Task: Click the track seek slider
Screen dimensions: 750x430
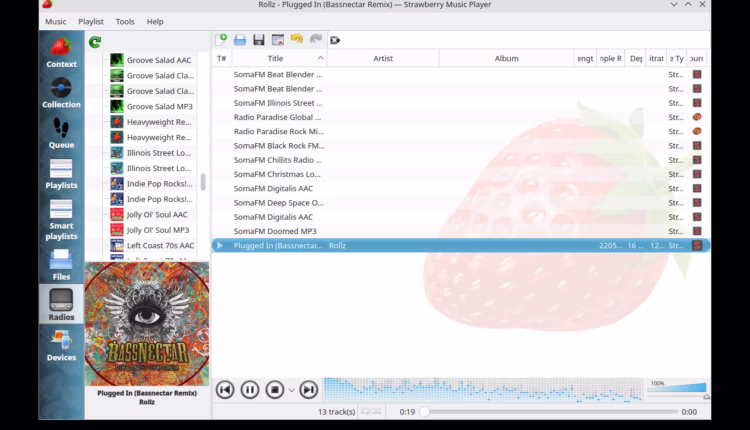Action: [548, 412]
